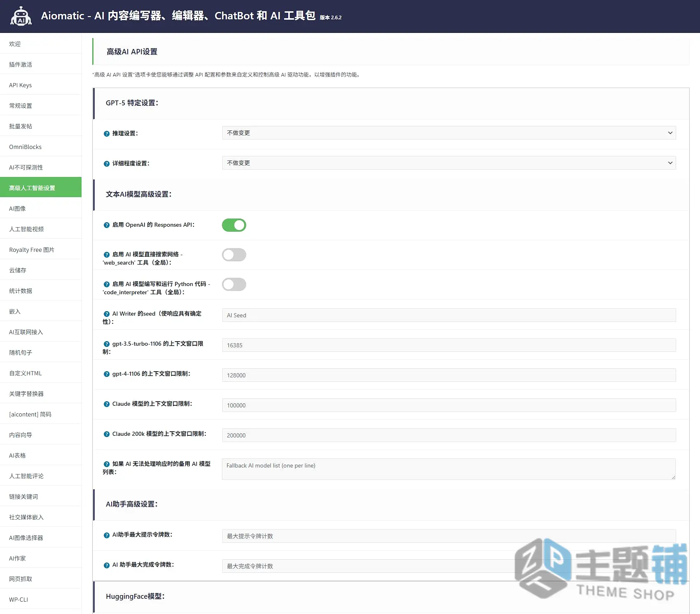Viewport: 700px width, 614px height.
Task: Click the GPT-5 特定设置 section heading
Action: click(132, 103)
